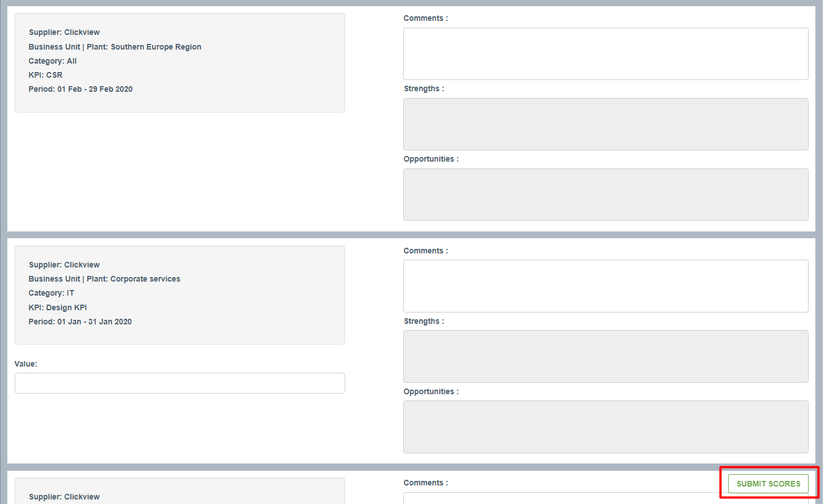Click Supplier Clickview text in the bottom card
830x504 pixels.
coord(64,497)
